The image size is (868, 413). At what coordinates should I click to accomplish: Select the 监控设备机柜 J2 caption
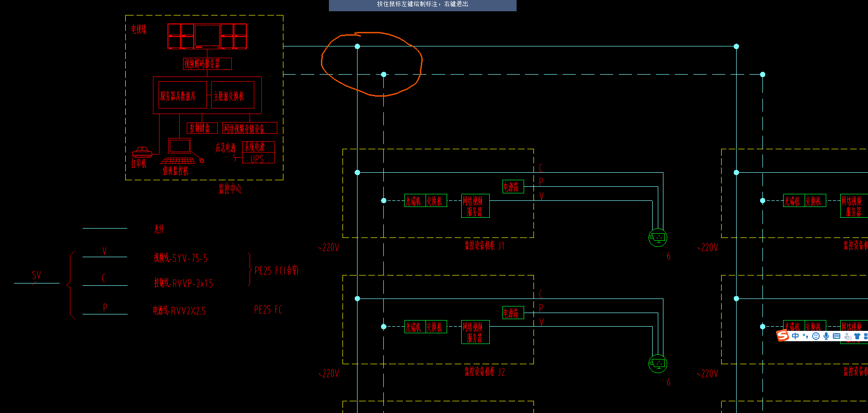tap(485, 372)
